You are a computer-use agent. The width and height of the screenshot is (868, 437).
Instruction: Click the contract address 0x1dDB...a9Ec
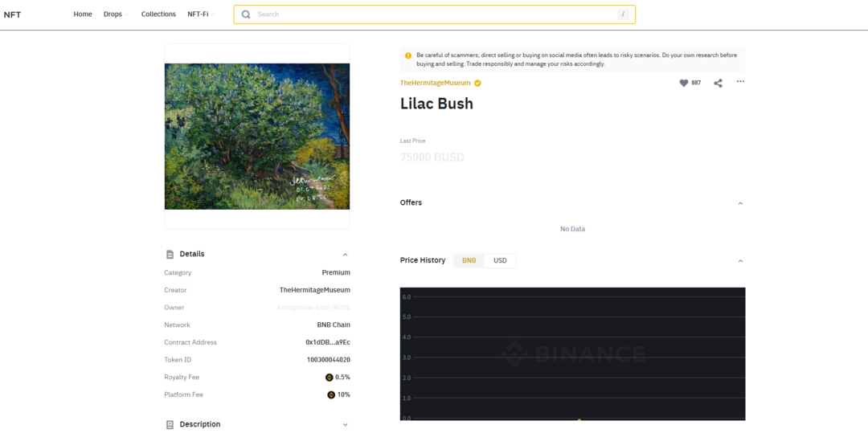click(328, 342)
